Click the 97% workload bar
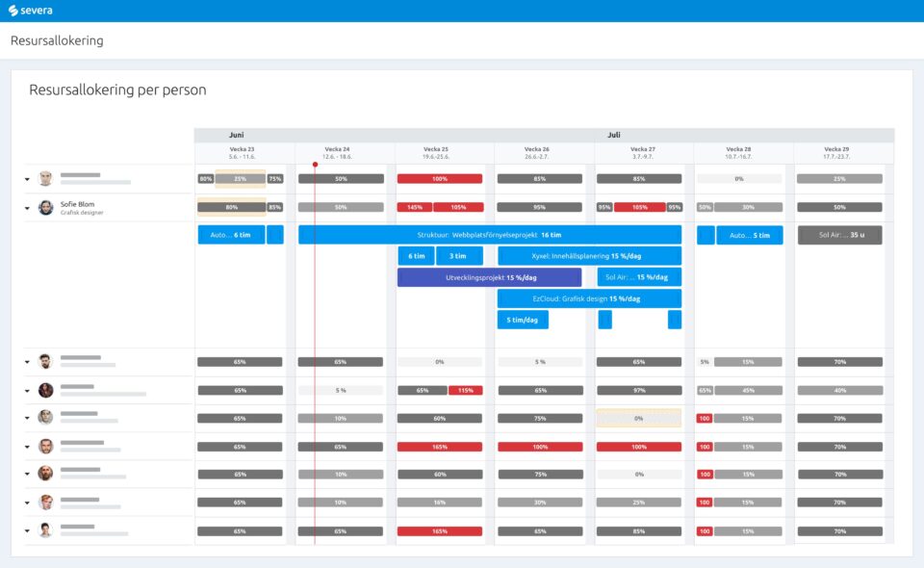 pyautogui.click(x=639, y=390)
